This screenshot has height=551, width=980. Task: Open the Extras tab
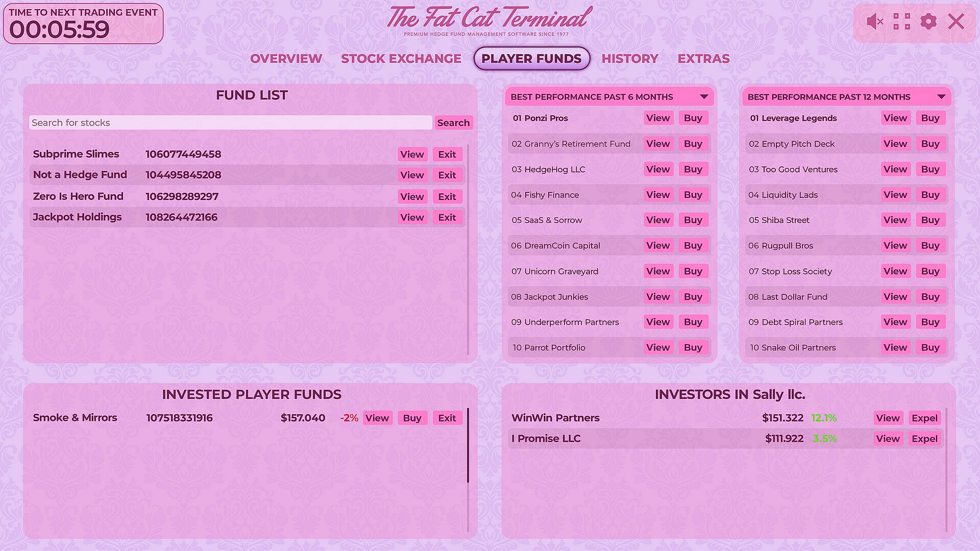pyautogui.click(x=703, y=59)
